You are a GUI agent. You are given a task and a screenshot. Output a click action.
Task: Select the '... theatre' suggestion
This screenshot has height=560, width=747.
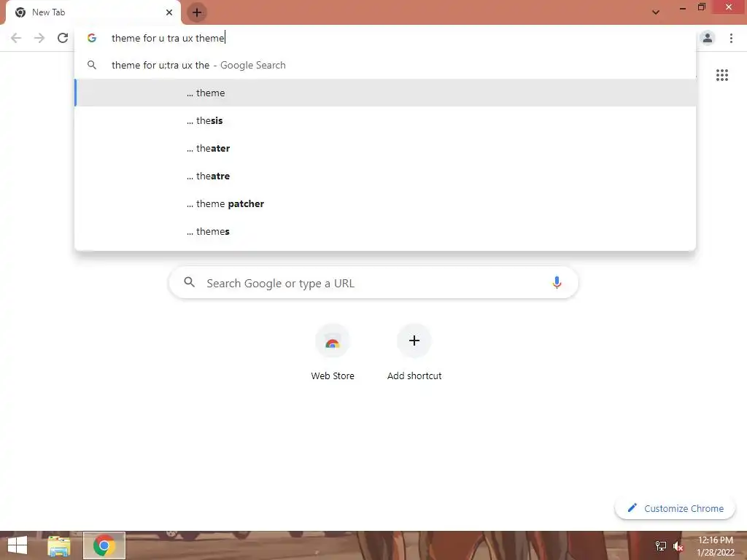click(385, 176)
